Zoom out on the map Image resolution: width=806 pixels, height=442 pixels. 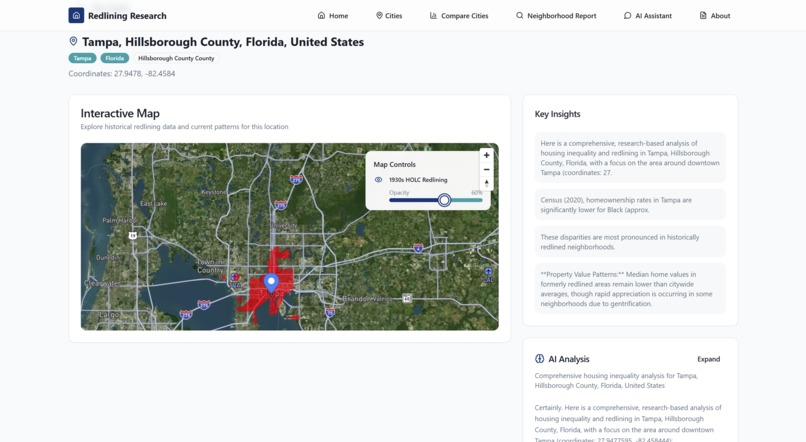point(486,170)
